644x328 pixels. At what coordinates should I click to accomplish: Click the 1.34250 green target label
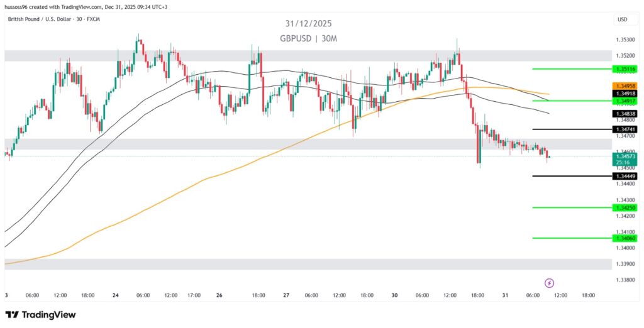pos(627,207)
